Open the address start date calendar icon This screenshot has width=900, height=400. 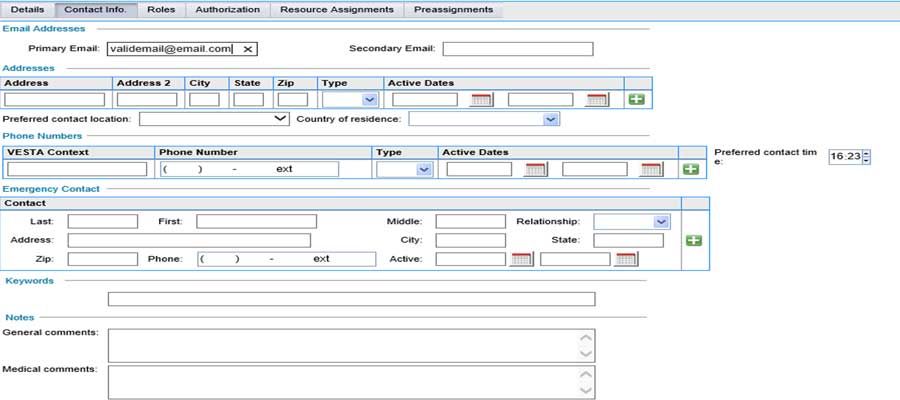481,100
